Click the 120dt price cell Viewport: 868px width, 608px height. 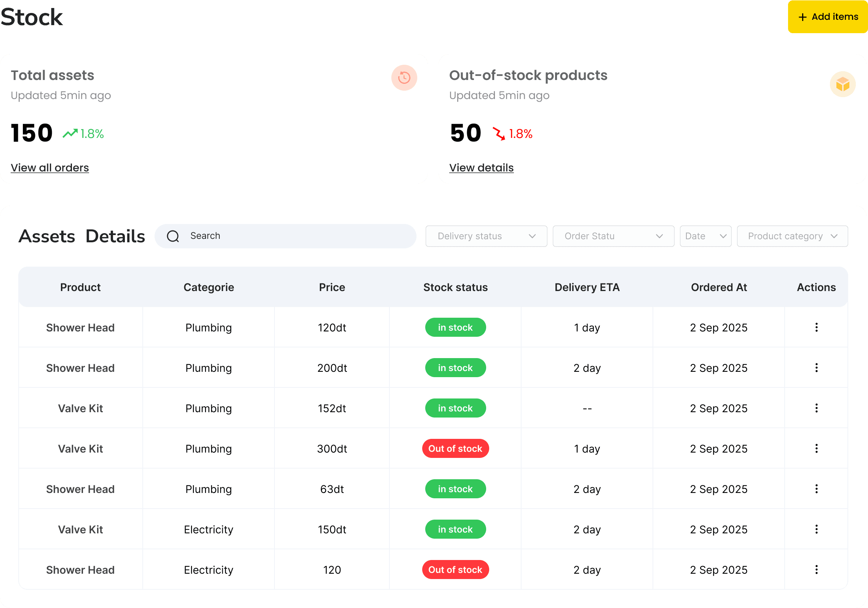pos(332,328)
